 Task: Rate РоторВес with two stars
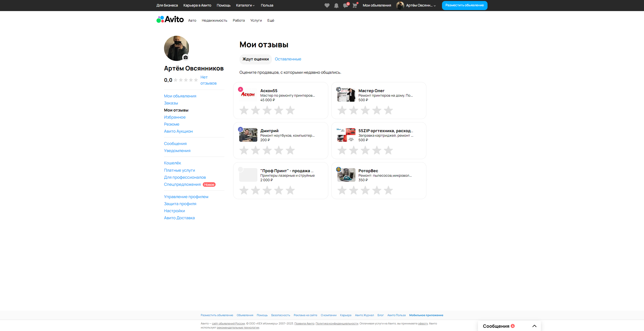pyautogui.click(x=354, y=190)
